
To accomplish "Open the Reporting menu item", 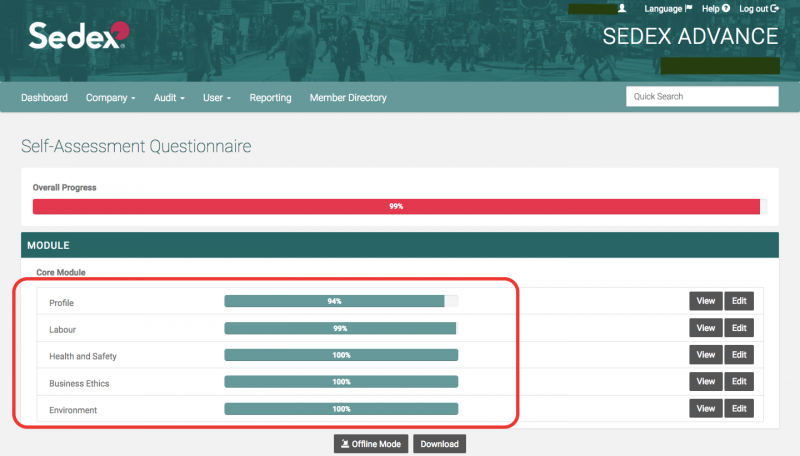I will point(270,98).
